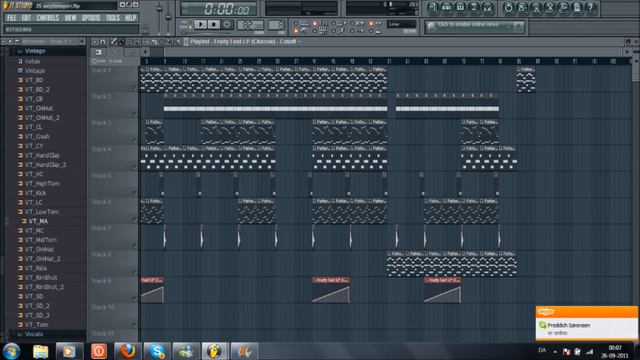This screenshot has height=360, width=640.
Task: Open Skype from the taskbar
Action: (x=157, y=351)
